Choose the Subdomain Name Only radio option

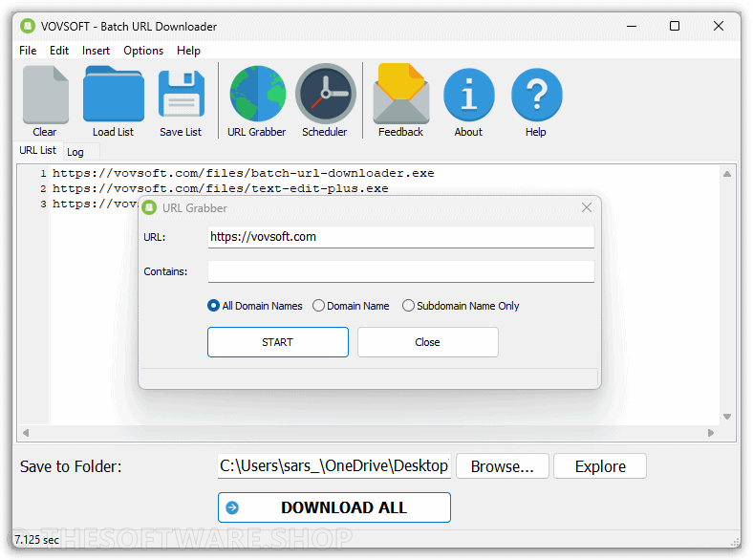click(461, 306)
